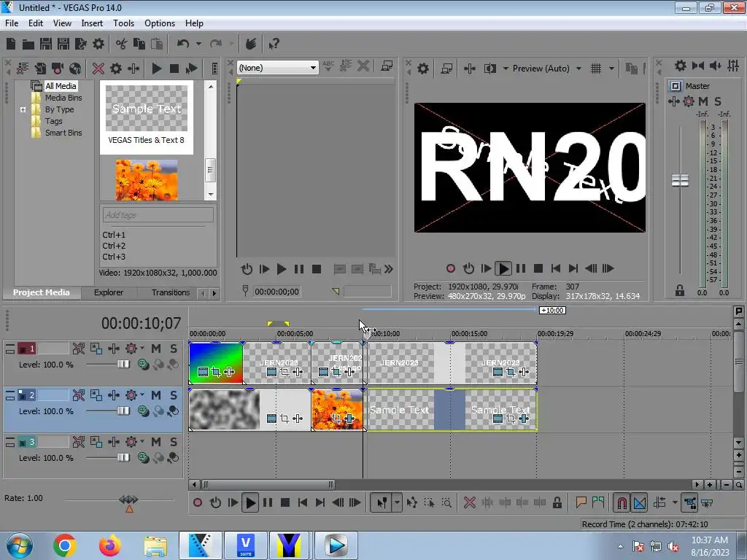This screenshot has width=747, height=560.
Task: Click the Add tags input field
Action: click(158, 215)
